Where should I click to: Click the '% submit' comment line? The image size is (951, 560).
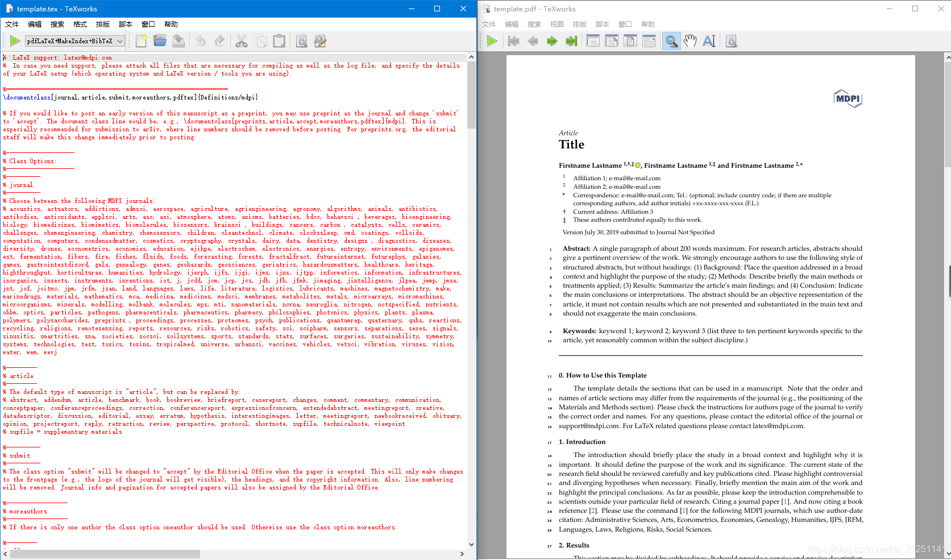pyautogui.click(x=16, y=456)
